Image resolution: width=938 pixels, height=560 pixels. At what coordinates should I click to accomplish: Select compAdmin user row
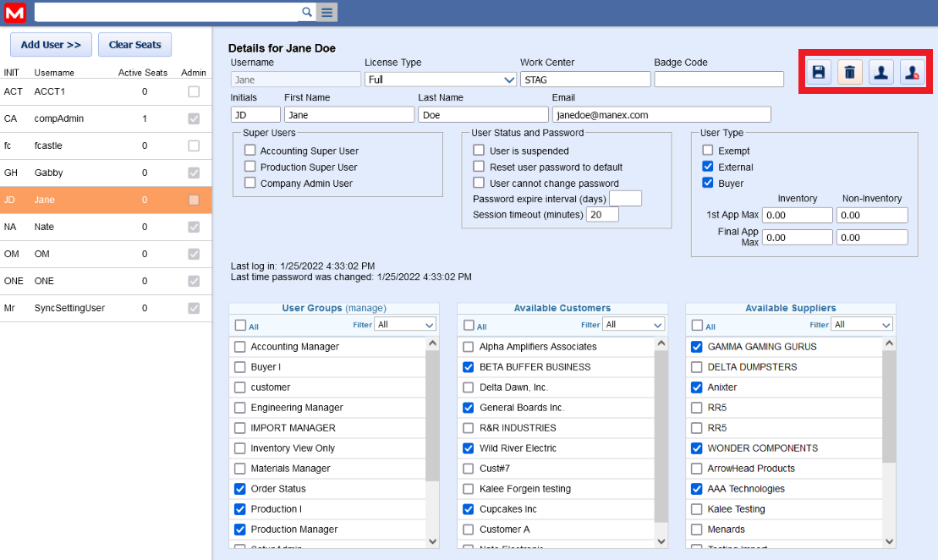pyautogui.click(x=106, y=118)
